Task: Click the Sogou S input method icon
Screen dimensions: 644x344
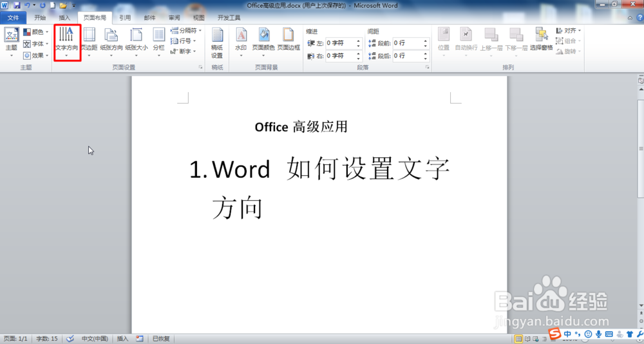Action: pos(556,334)
